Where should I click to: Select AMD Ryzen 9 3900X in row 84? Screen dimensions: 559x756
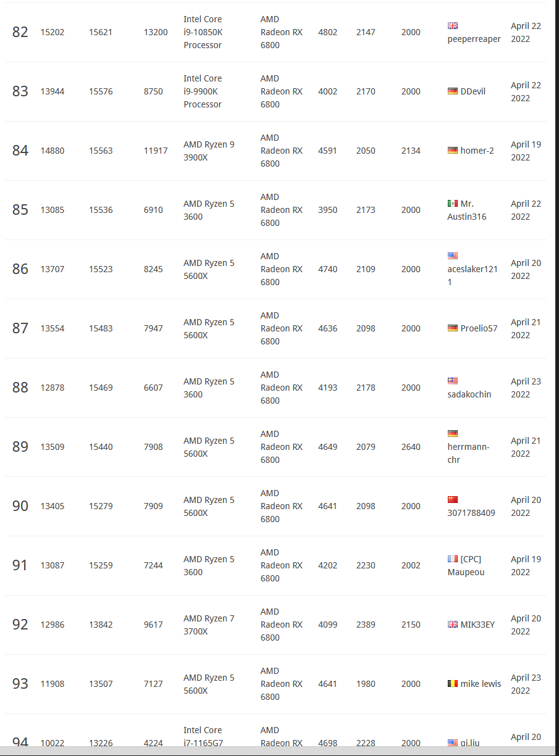(209, 151)
